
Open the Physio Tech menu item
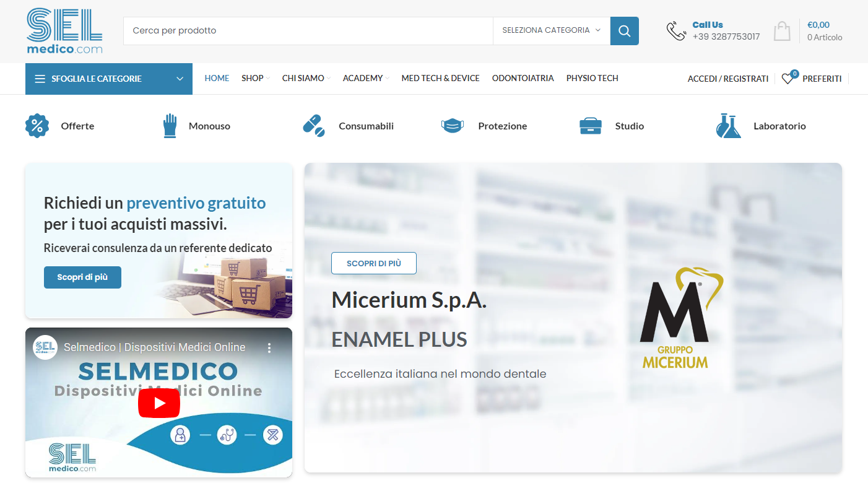coord(592,79)
